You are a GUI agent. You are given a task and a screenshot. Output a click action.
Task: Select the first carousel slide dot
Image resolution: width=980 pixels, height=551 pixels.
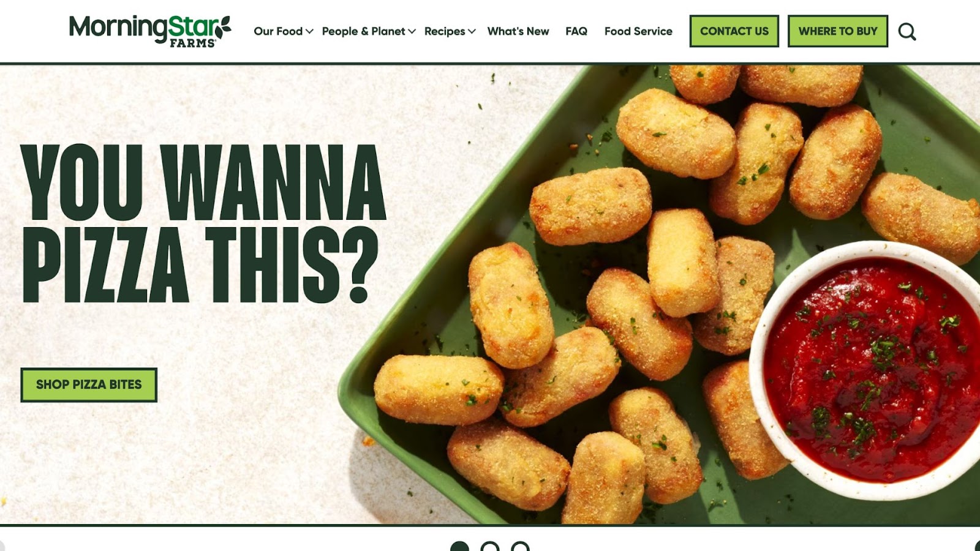(x=459, y=547)
